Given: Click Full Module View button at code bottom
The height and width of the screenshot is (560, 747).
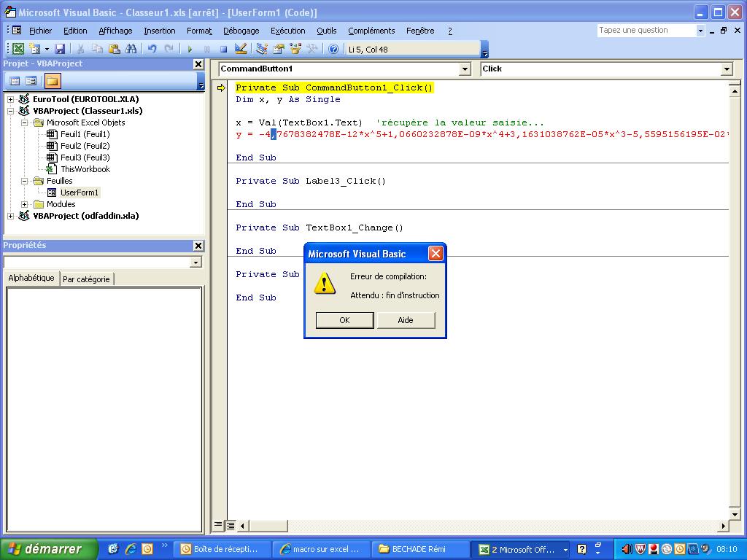Looking at the screenshot, I should tap(230, 525).
